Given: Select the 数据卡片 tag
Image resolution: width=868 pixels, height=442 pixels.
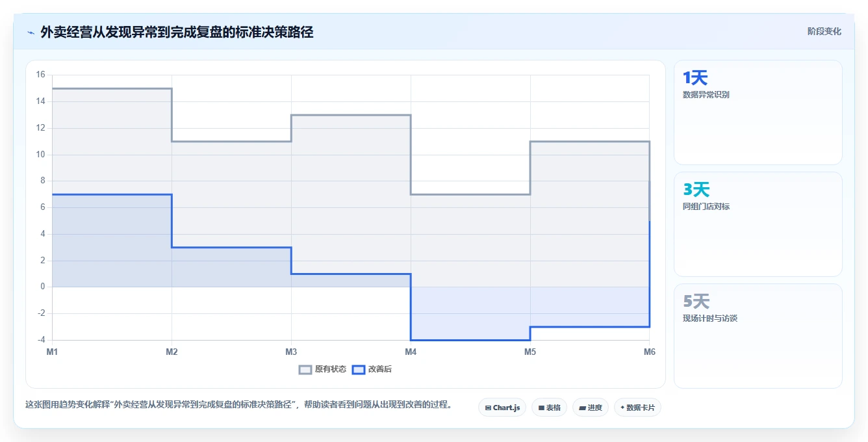Looking at the screenshot, I should 637,408.
